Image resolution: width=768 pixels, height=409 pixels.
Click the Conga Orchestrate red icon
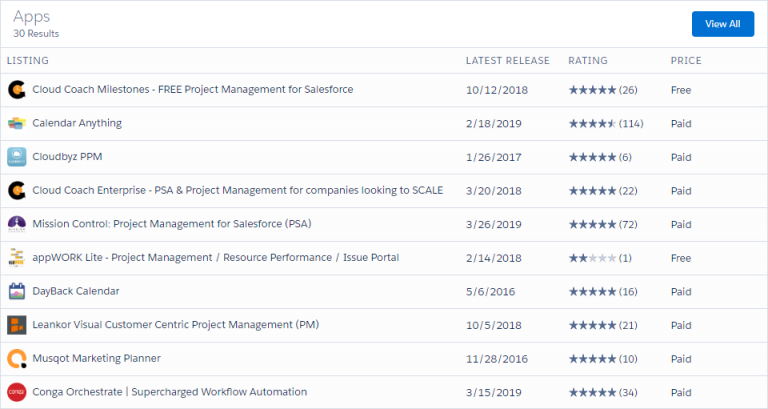tap(17, 392)
